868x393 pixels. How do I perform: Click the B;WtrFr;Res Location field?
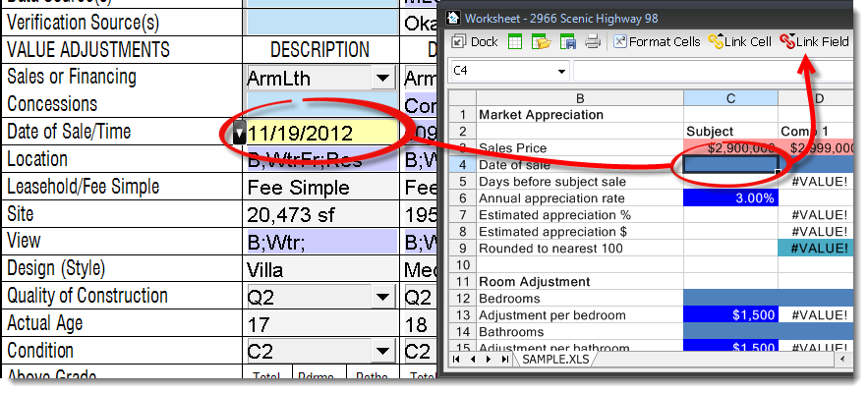(321, 159)
